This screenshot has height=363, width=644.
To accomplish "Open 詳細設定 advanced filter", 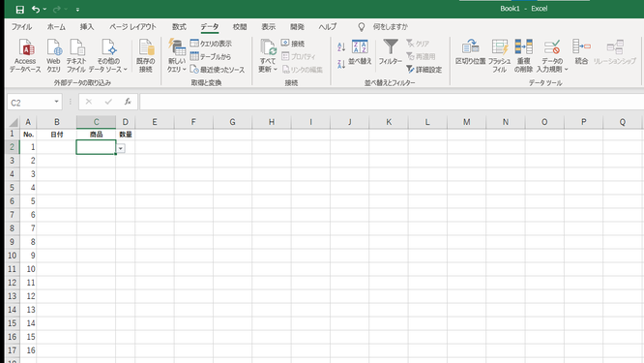I will point(424,70).
